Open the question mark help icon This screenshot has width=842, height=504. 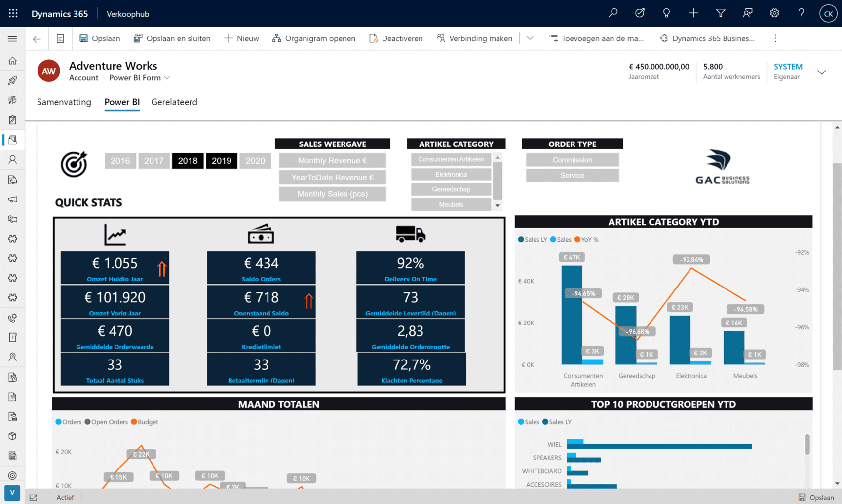801,13
